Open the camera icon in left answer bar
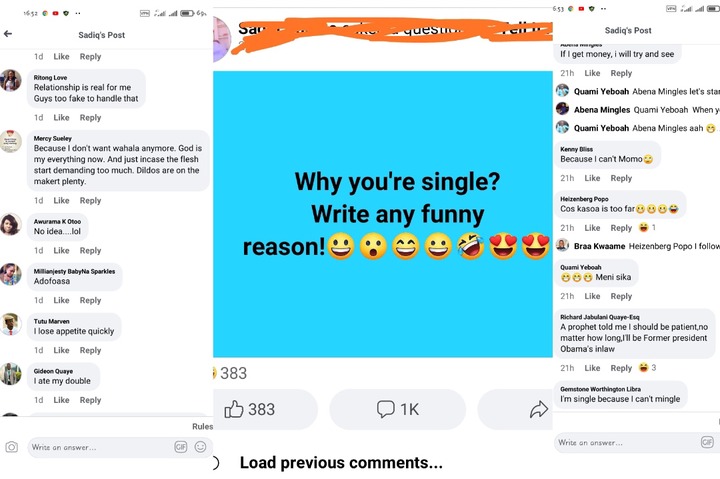This screenshot has width=720, height=479. click(11, 447)
